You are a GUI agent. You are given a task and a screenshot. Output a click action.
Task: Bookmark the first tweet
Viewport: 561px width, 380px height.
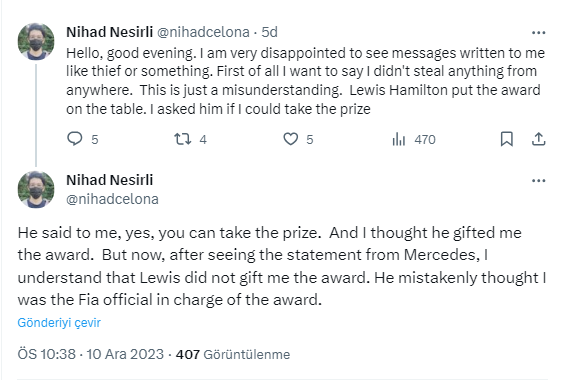(x=507, y=139)
